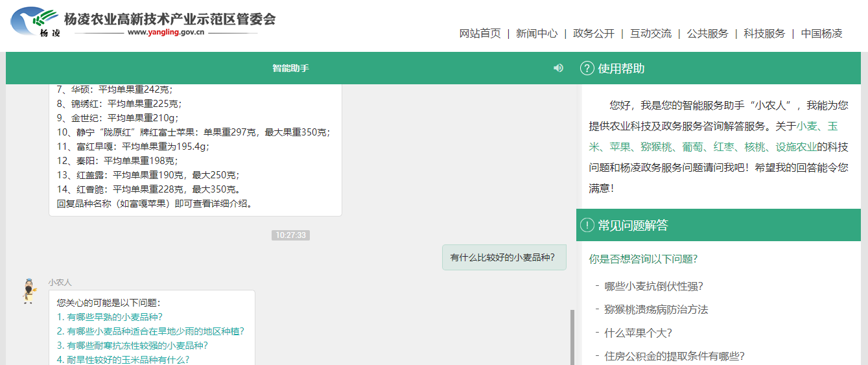Image resolution: width=868 pixels, height=365 pixels.
Task: Click the 8、锦绣红 line
Action: (x=119, y=104)
